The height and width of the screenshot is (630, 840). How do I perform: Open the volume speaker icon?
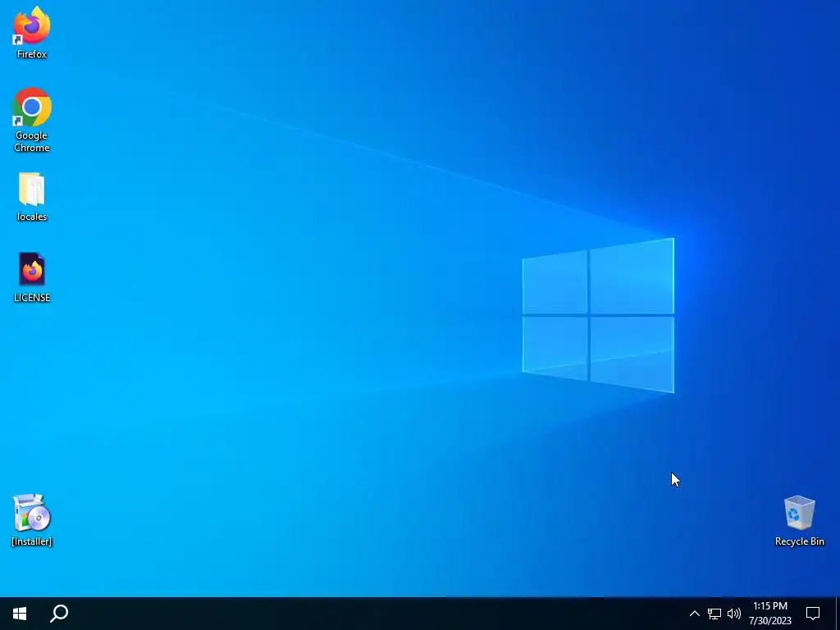[734, 614]
